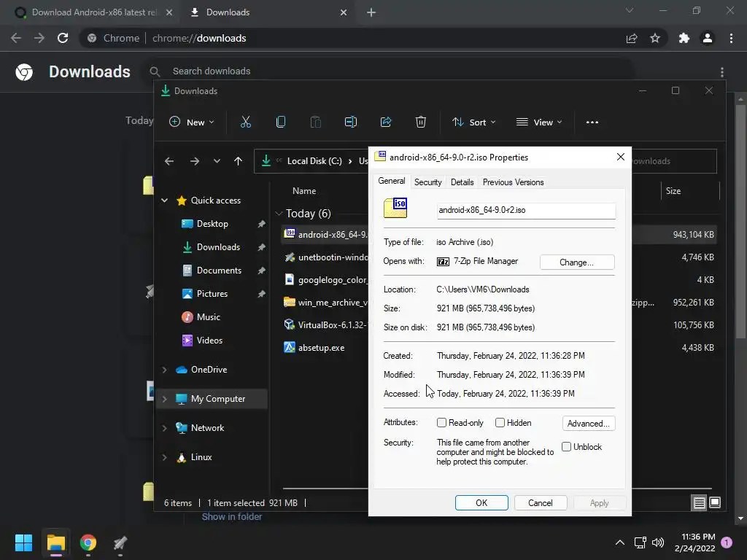Open Documents in Quick access
Screen dimensions: 747x560
coord(219,270)
